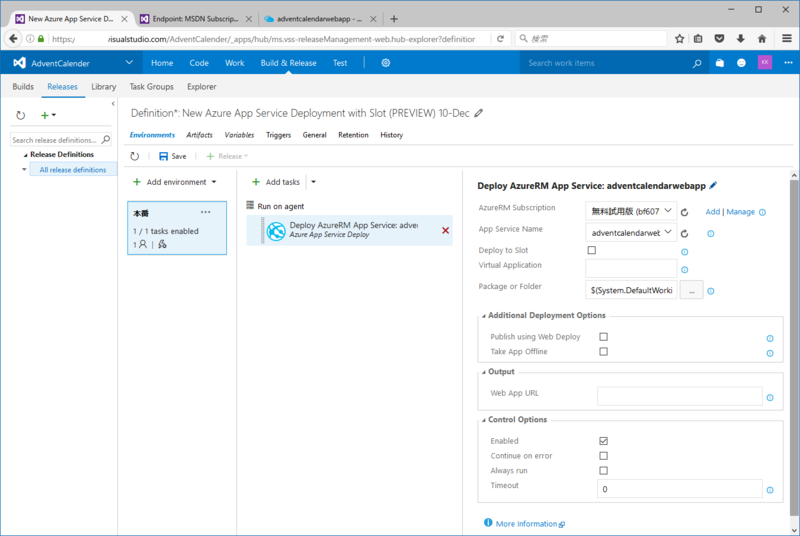Enable Deploy to Slot checkbox
800x536 pixels.
[592, 250]
